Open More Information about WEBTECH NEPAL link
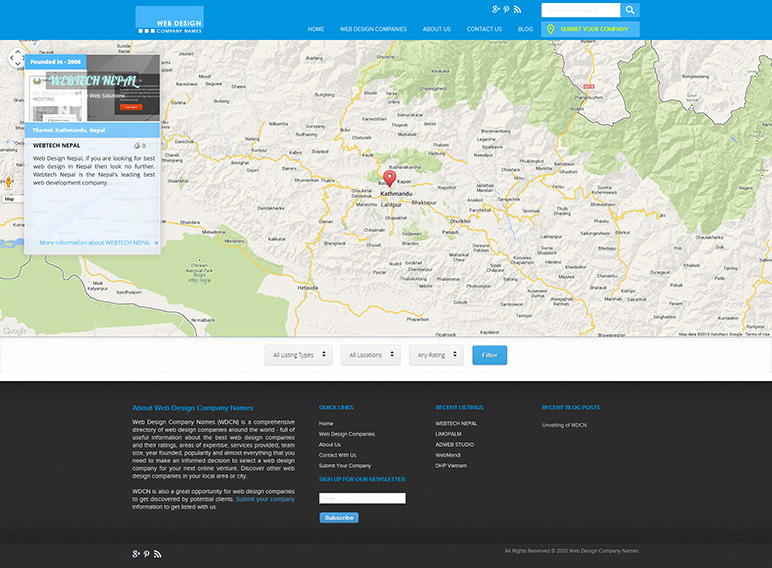Screen dimensions: 772x568 point(99,243)
